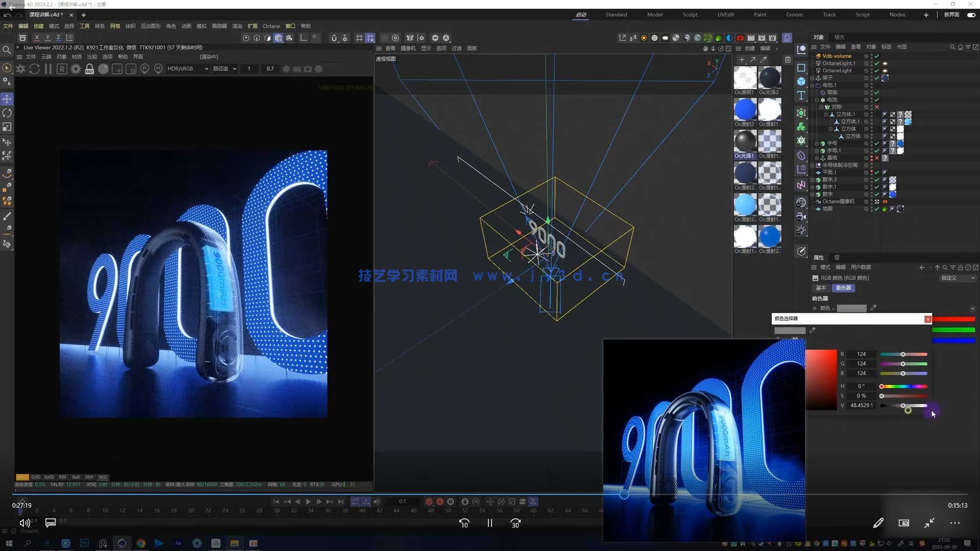Launch After Effects from the taskbar

pos(178,543)
